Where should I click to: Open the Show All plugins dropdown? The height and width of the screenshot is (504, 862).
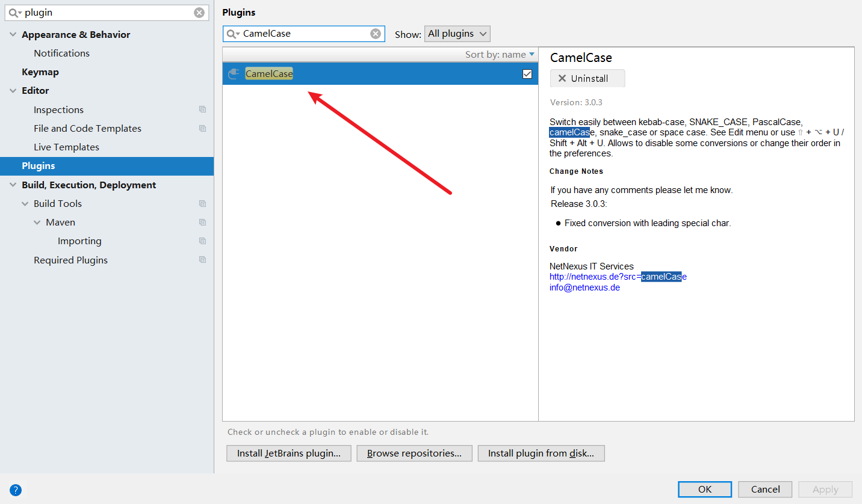click(457, 34)
